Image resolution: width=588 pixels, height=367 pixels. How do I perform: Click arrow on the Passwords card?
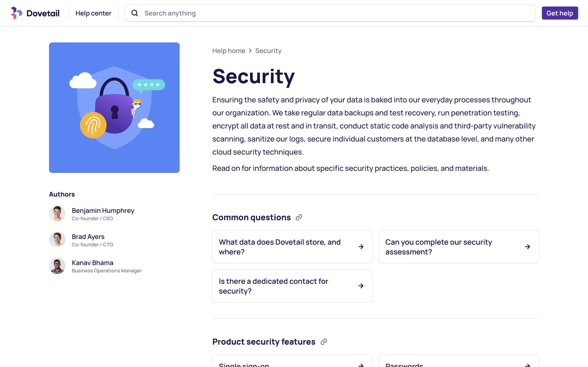(x=527, y=364)
